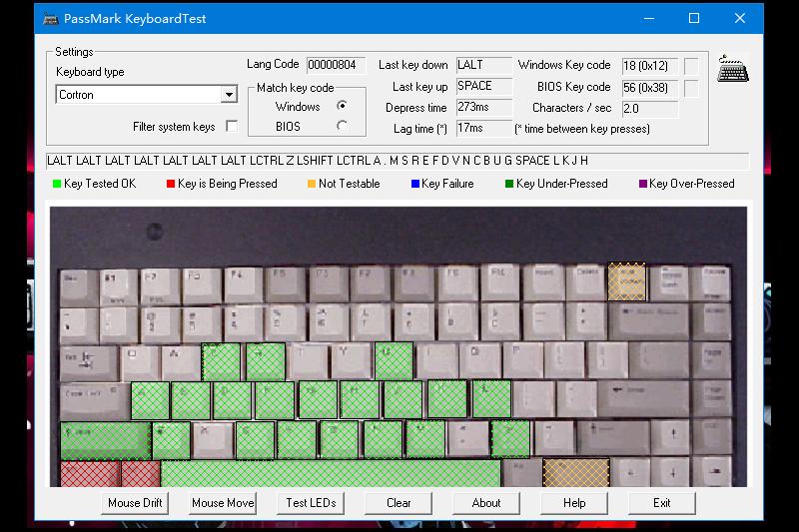799x532 pixels.
Task: Click the red left Alt key on image
Action: tap(141, 473)
